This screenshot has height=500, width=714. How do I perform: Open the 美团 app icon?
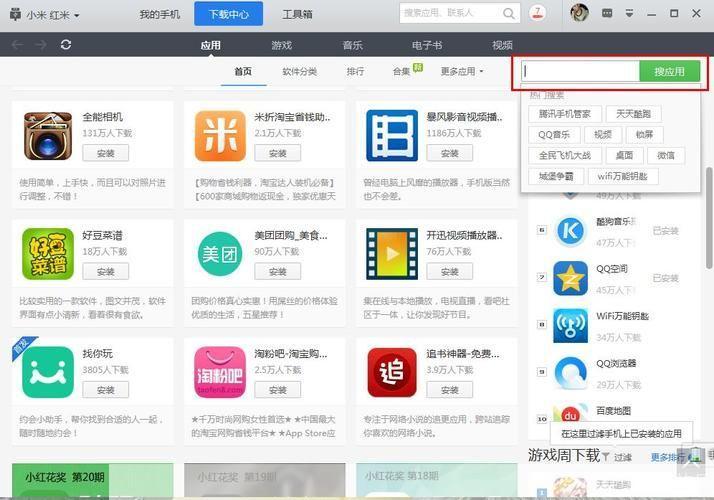[x=220, y=254]
